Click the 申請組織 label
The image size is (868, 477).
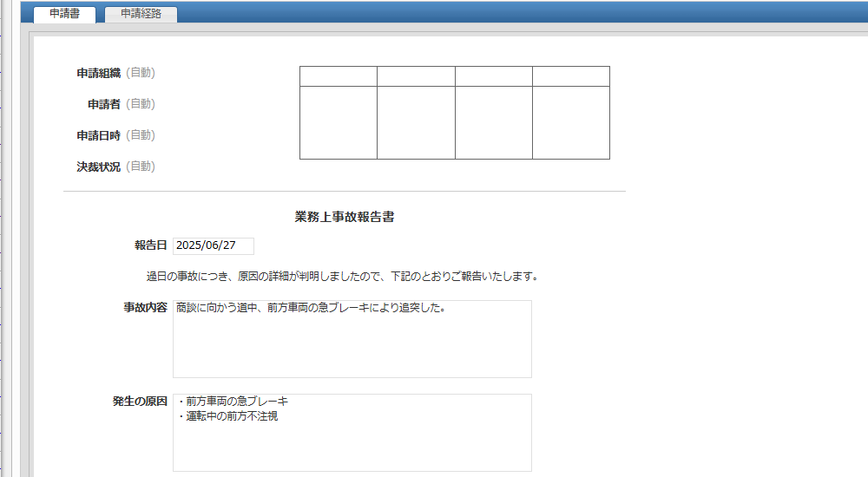[x=98, y=73]
